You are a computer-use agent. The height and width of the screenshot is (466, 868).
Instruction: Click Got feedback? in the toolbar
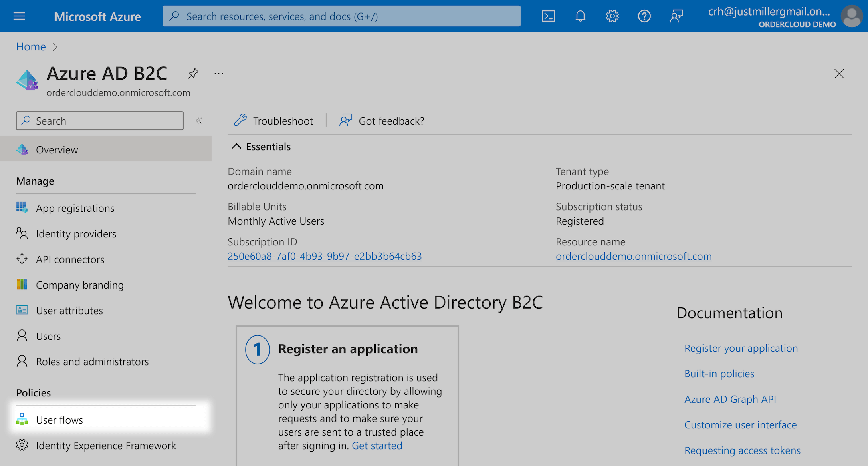pos(382,121)
